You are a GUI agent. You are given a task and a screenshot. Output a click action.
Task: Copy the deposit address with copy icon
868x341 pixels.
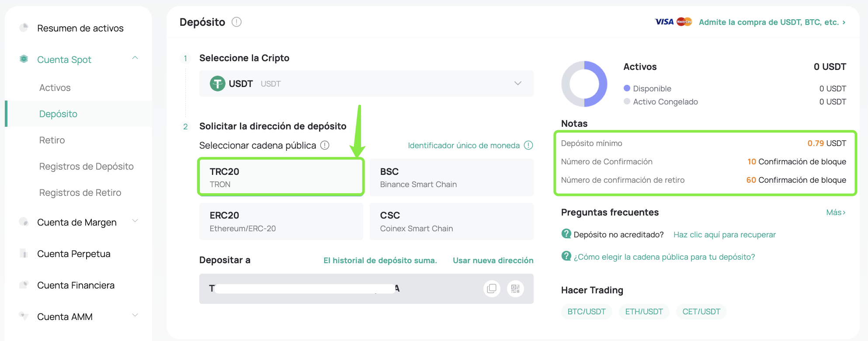point(492,289)
